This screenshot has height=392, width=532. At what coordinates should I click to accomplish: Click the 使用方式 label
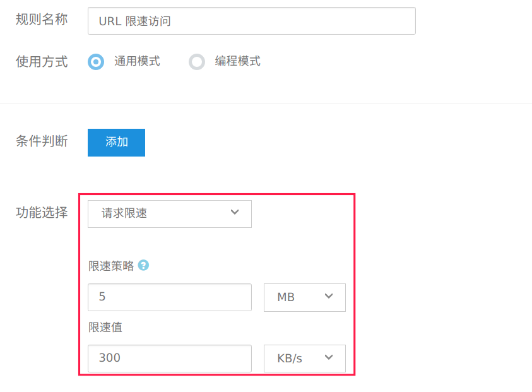tap(42, 62)
